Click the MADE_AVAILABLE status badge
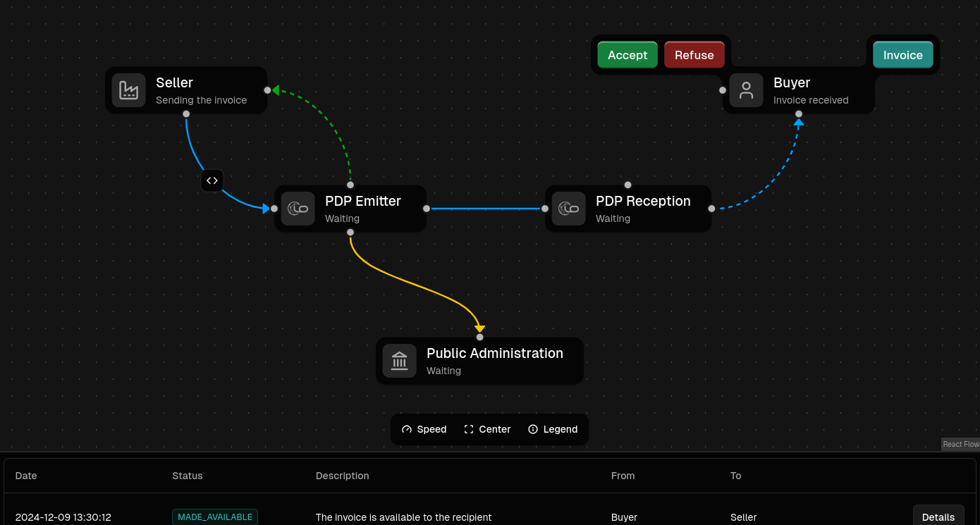This screenshot has height=525, width=980. click(x=215, y=517)
